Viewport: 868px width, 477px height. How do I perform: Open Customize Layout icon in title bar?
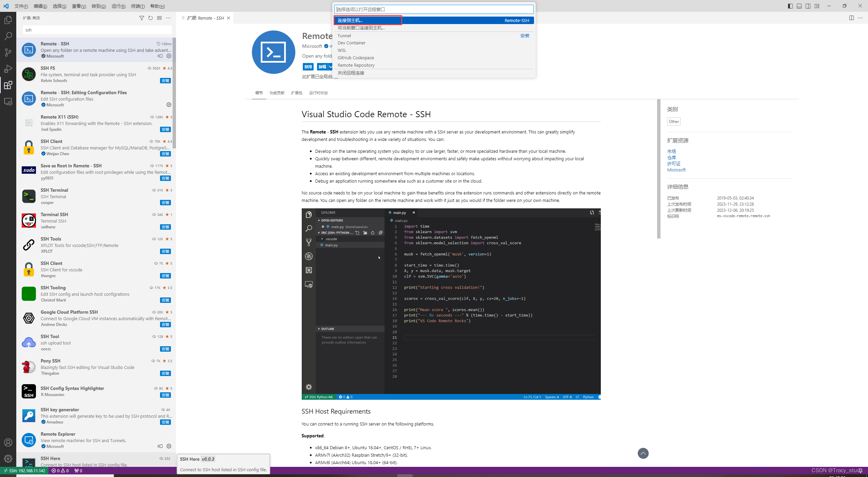(817, 6)
